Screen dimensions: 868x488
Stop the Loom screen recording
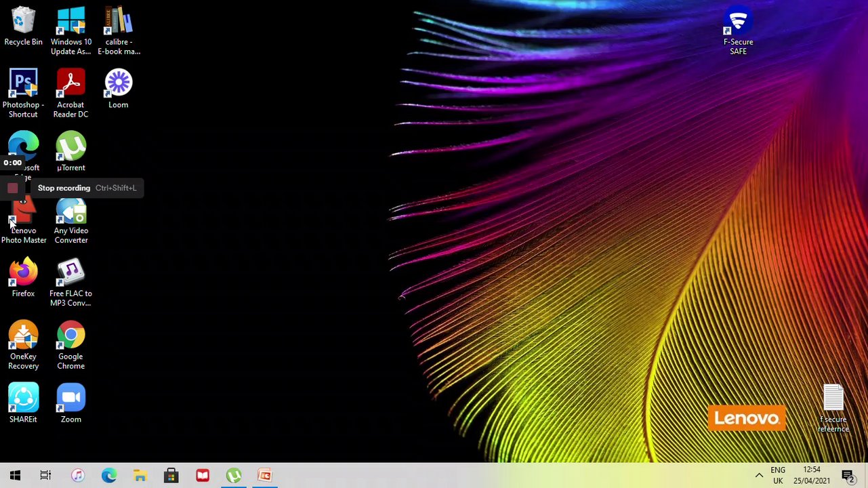click(12, 188)
